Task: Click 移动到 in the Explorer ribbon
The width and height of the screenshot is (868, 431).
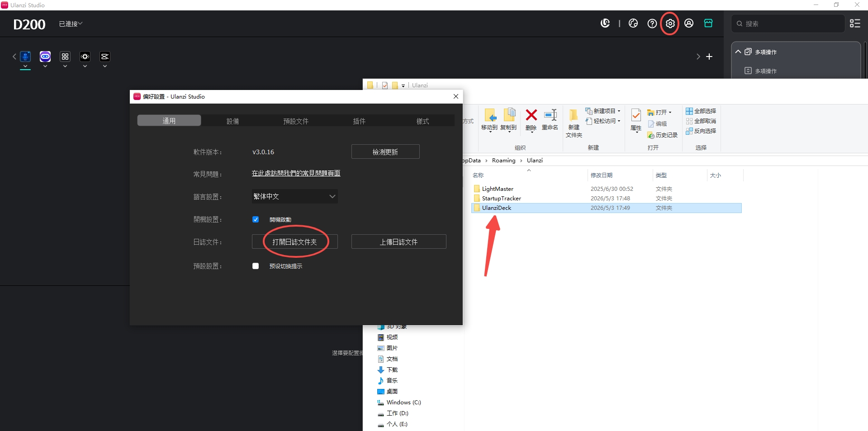Action: pos(489,120)
